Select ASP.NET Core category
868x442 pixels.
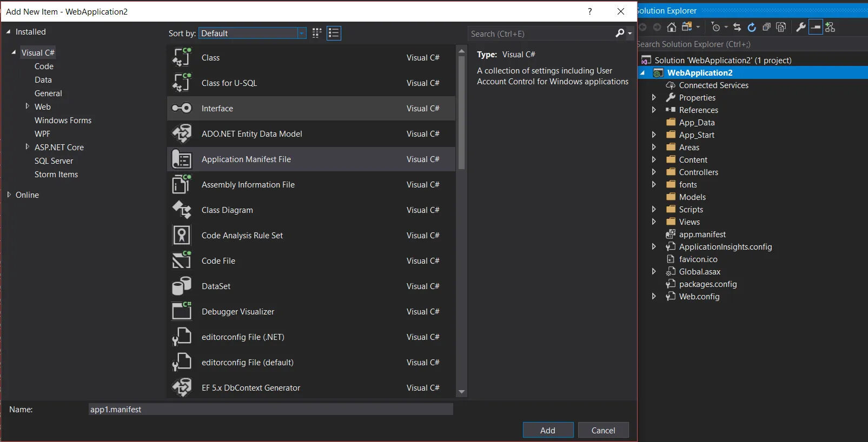59,148
